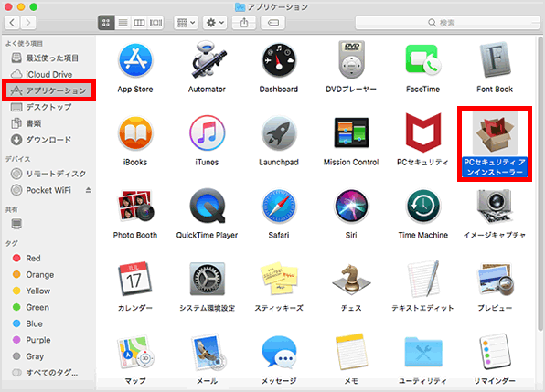
Task: Eject Pocket WiFi with eject icon
Action: pos(89,190)
